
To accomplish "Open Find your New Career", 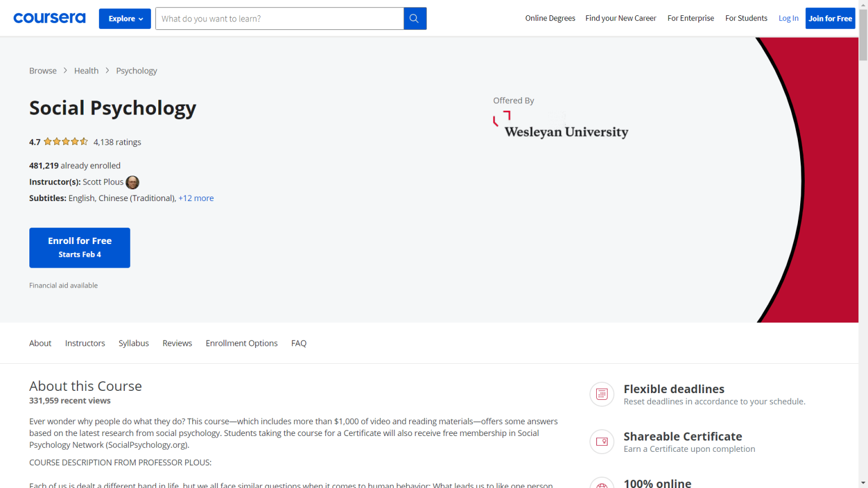I will [x=620, y=18].
